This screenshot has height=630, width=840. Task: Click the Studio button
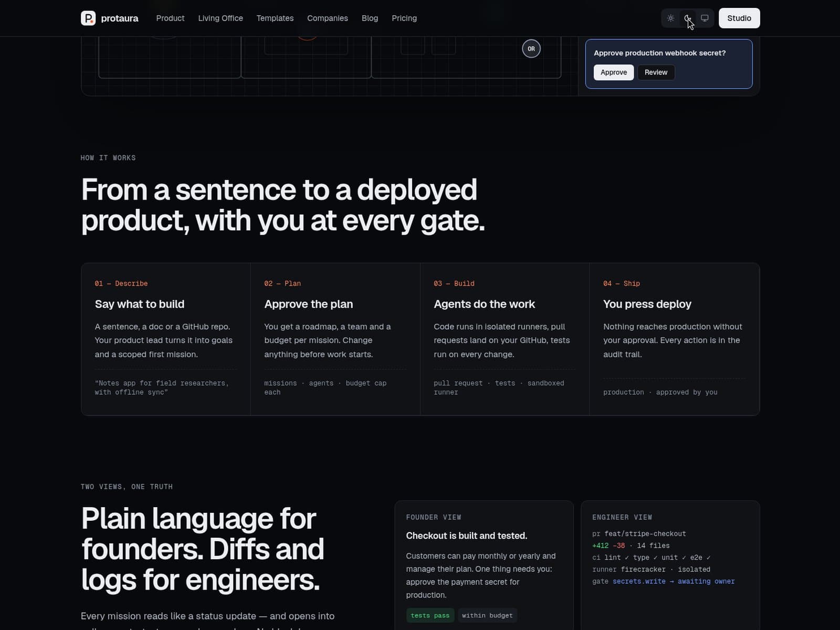pyautogui.click(x=739, y=18)
